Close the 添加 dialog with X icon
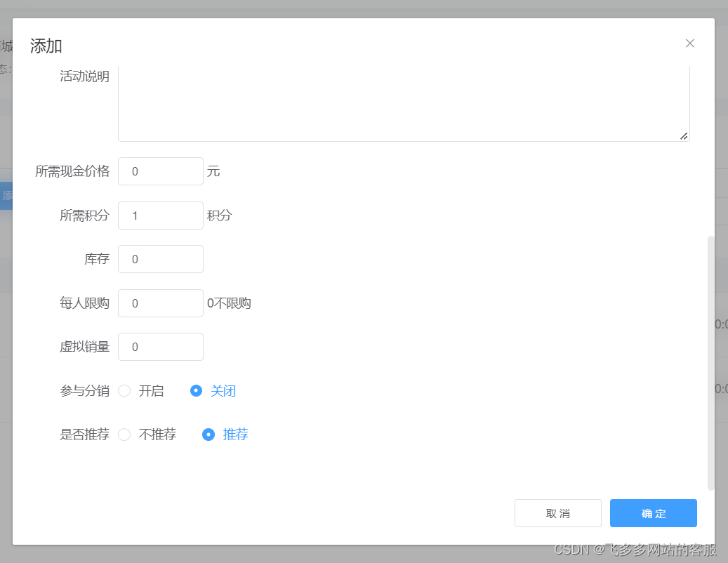Image resolution: width=728 pixels, height=563 pixels. [689, 43]
